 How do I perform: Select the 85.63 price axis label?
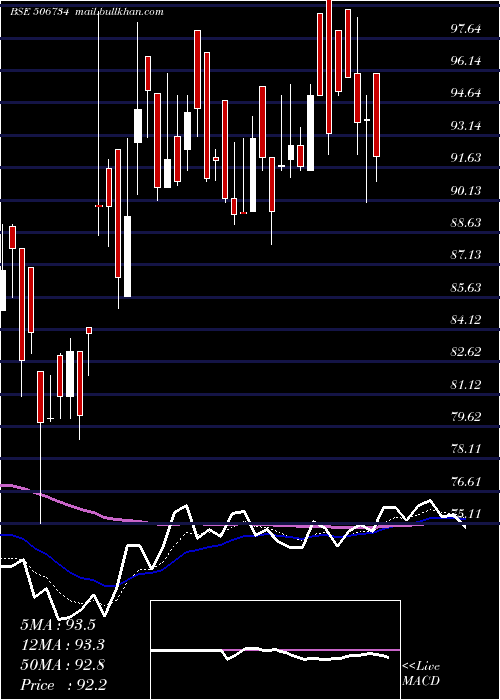click(x=466, y=288)
